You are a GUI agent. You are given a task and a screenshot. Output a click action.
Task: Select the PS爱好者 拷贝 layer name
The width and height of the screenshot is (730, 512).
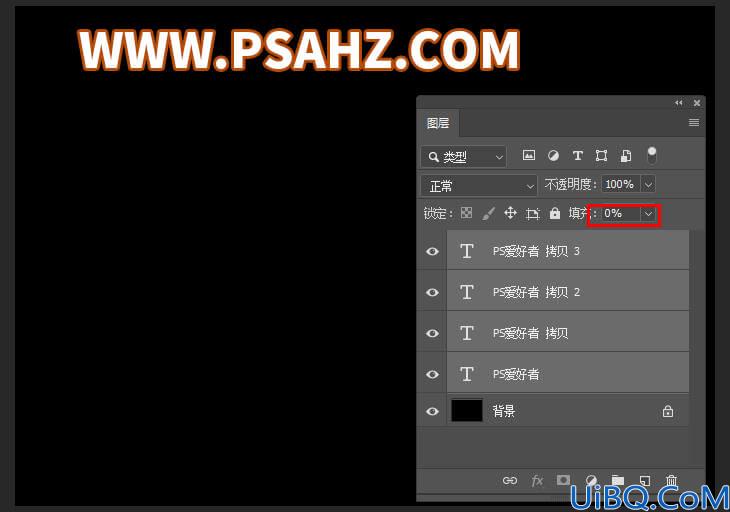click(x=530, y=333)
